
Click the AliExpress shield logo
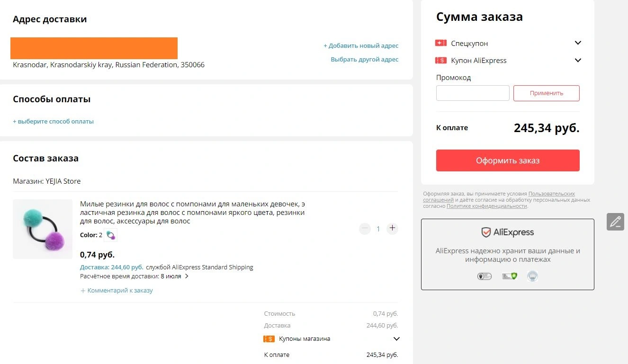pos(486,232)
